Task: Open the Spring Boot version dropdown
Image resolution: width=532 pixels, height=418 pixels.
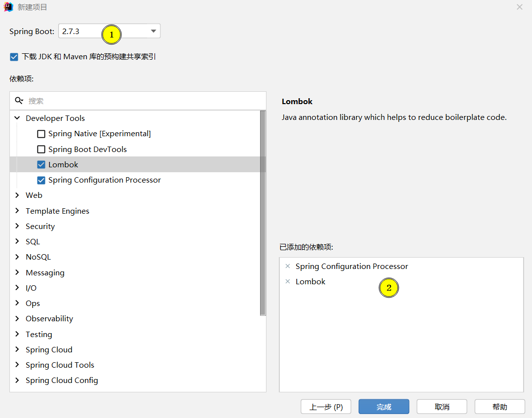Action: [153, 30]
